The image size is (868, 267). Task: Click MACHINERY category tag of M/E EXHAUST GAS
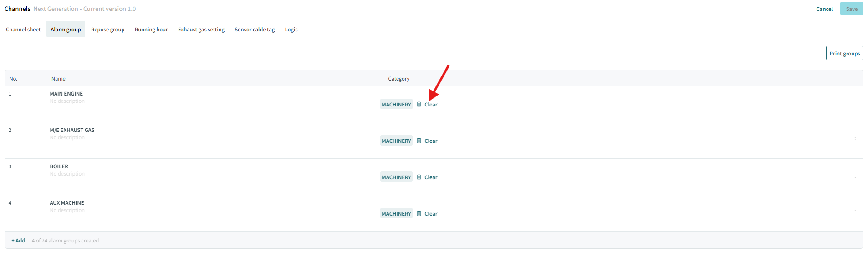point(396,141)
